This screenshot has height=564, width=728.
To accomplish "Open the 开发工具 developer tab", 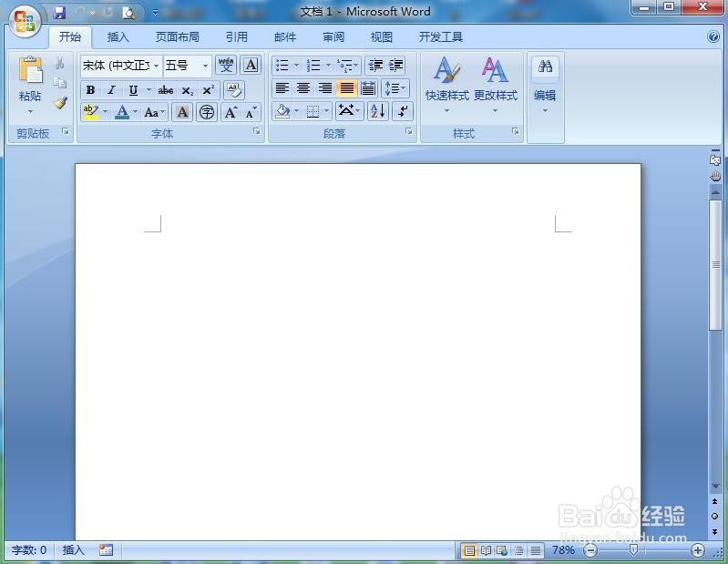I will click(x=441, y=37).
